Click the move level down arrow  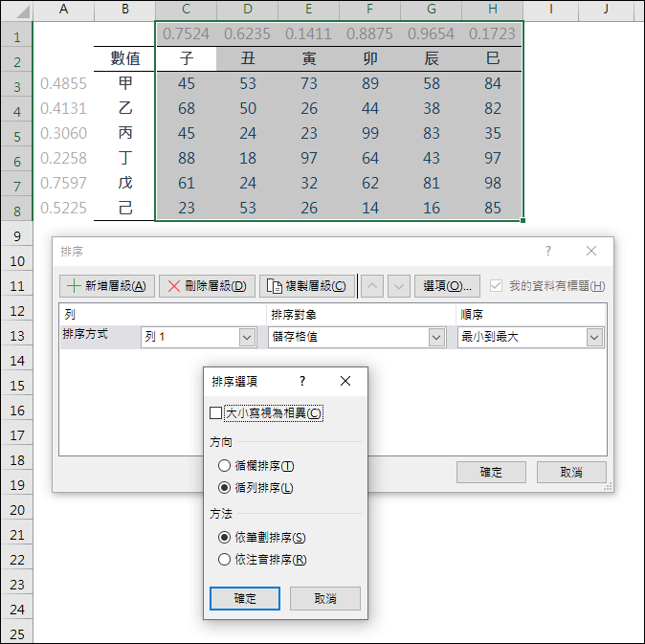[399, 286]
